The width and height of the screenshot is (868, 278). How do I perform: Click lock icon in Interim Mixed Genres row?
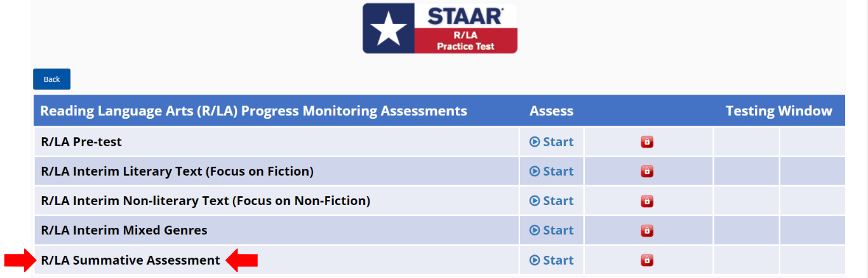tap(647, 230)
